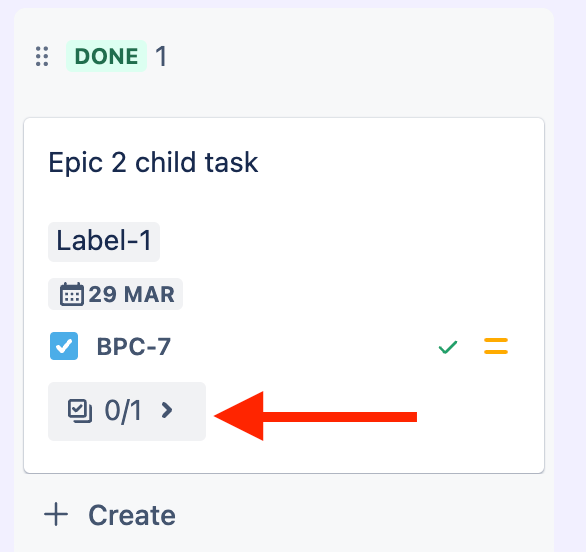This screenshot has width=586, height=552.
Task: Click the orange medium priority icon
Action: pos(496,346)
